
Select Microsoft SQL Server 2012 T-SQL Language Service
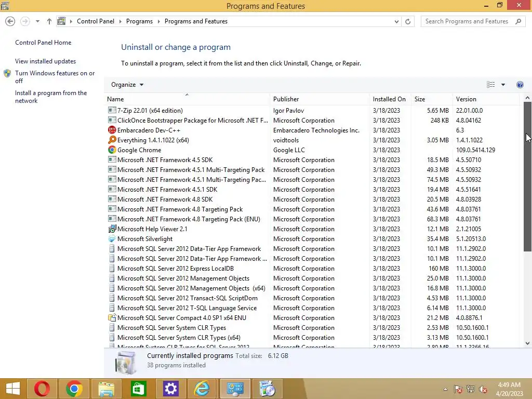point(312,308)
